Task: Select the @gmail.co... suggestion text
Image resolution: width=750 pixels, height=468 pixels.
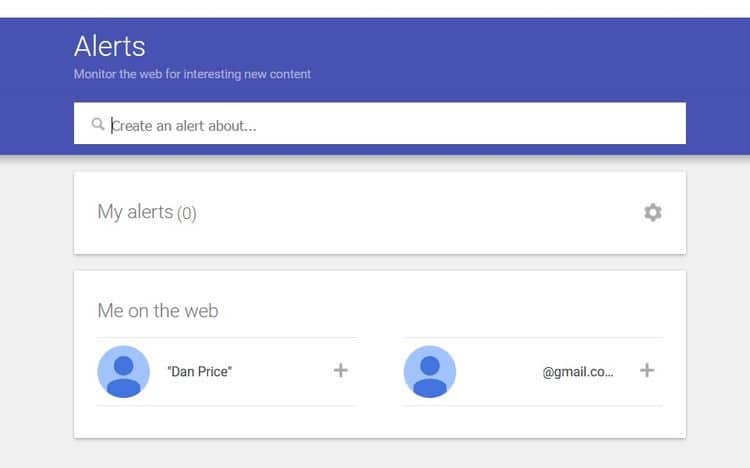Action: tap(578, 372)
